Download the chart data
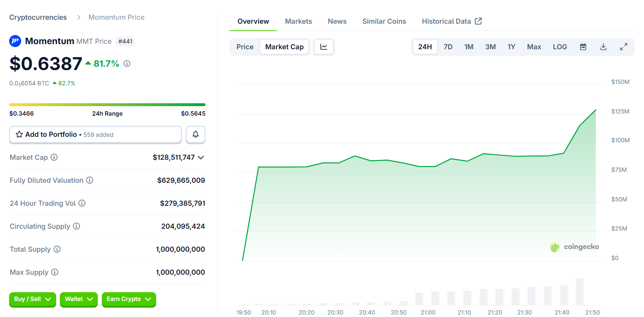This screenshot has height=317, width=644. 603,47
